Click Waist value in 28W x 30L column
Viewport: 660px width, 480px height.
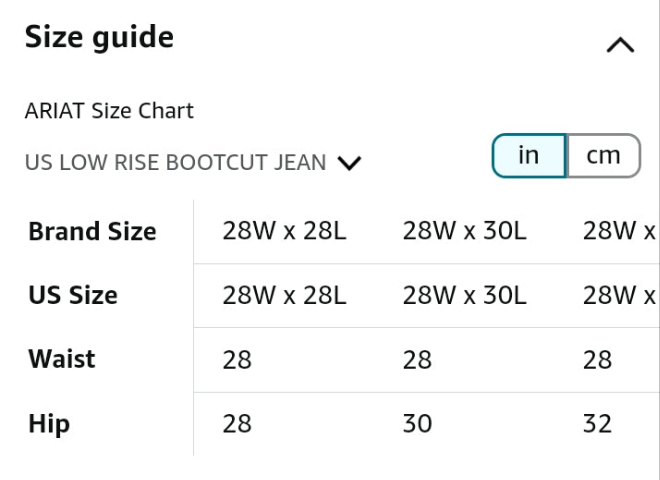pyautogui.click(x=417, y=360)
